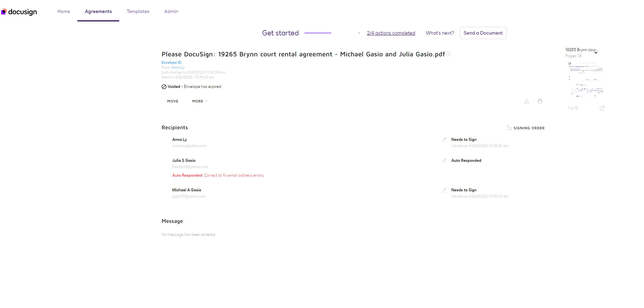Click the signing order icon
The width and height of the screenshot is (644, 308).
tap(509, 128)
